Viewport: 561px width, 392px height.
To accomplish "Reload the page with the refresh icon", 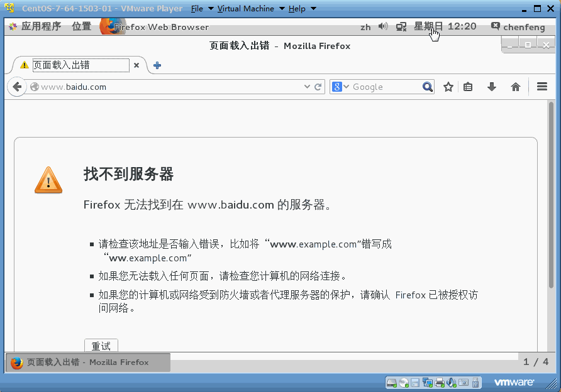I will [x=318, y=87].
